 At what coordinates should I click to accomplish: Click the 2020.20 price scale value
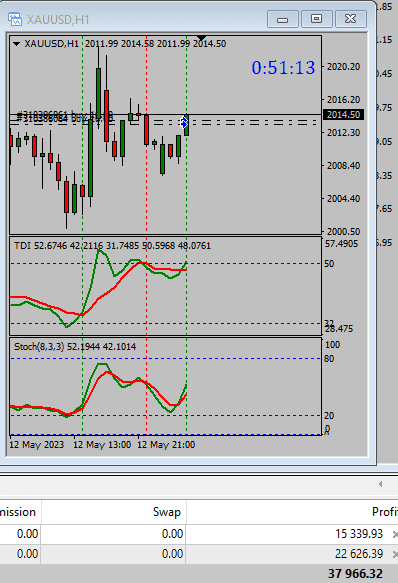pos(343,67)
